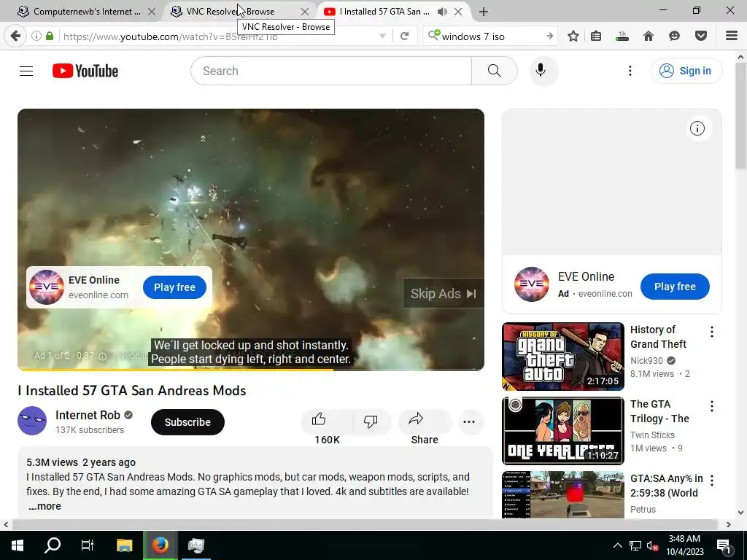Go to browser home page
This screenshot has width=747, height=560.
click(x=649, y=36)
